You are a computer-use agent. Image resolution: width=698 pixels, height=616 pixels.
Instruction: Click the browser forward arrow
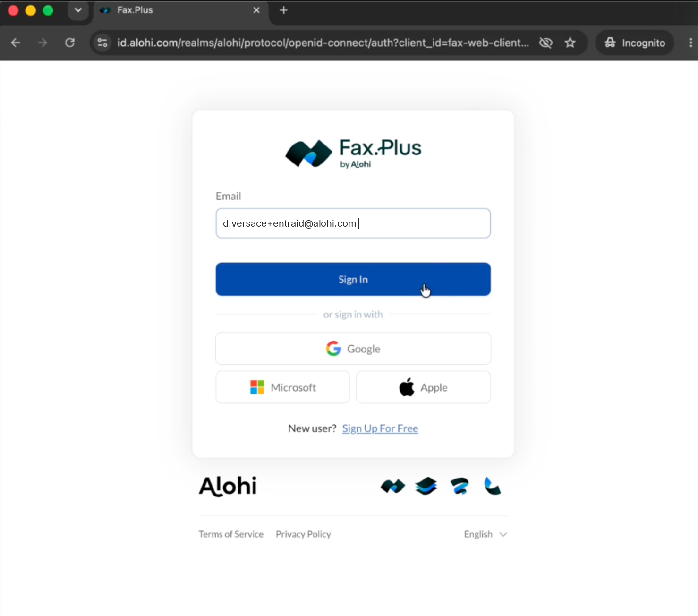(x=43, y=43)
